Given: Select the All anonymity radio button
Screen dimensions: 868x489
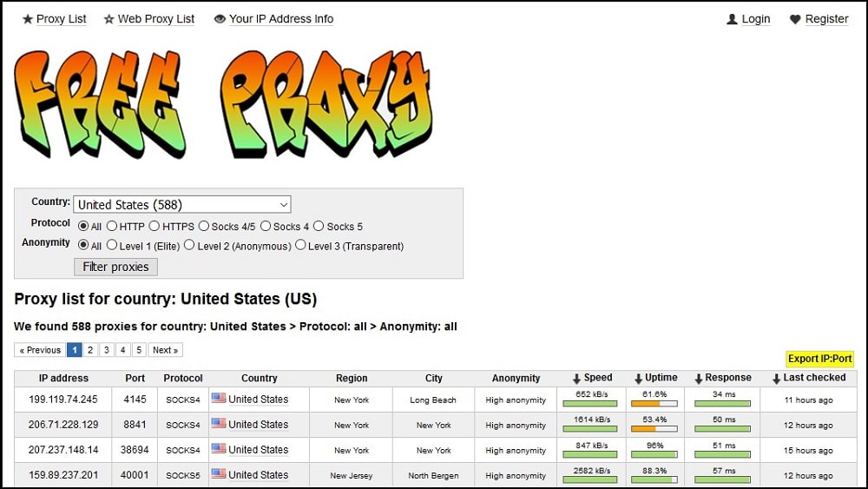Looking at the screenshot, I should click(83, 245).
